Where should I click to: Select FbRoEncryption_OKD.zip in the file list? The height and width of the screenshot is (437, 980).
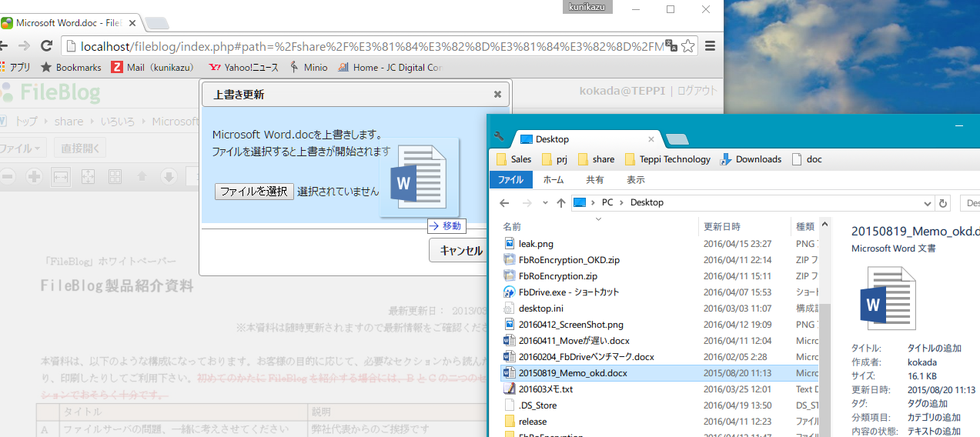569,260
